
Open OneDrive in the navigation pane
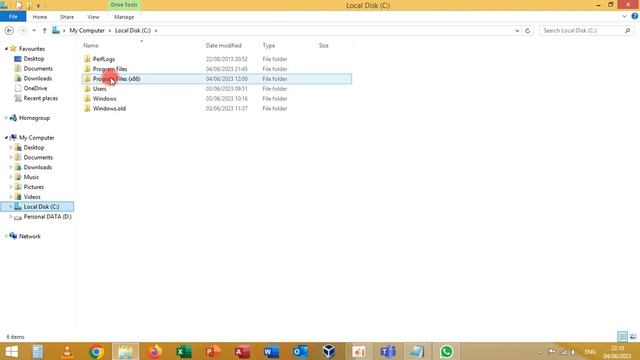[35, 88]
